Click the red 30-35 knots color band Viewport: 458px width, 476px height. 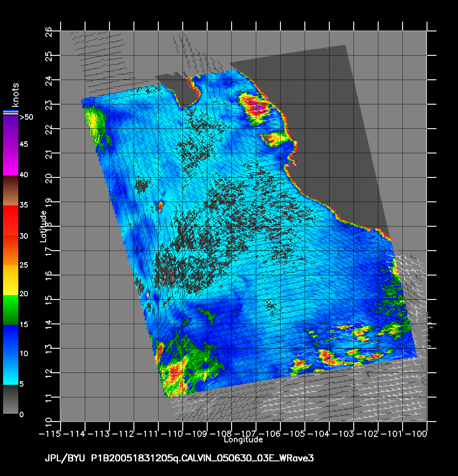pyautogui.click(x=11, y=220)
